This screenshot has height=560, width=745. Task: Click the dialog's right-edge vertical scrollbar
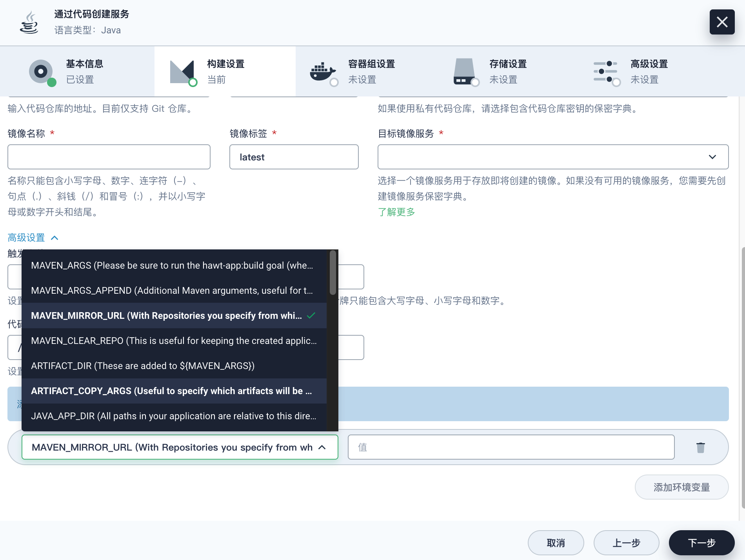click(743, 377)
